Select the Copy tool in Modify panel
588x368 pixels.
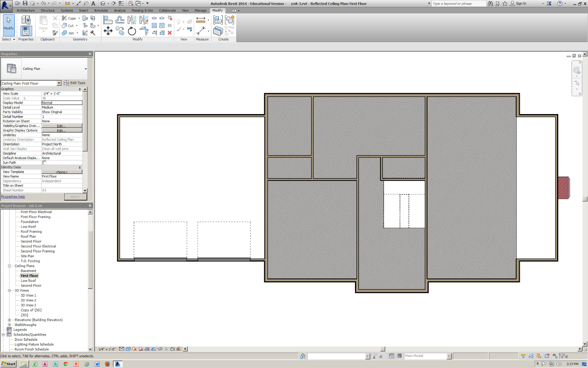point(120,31)
